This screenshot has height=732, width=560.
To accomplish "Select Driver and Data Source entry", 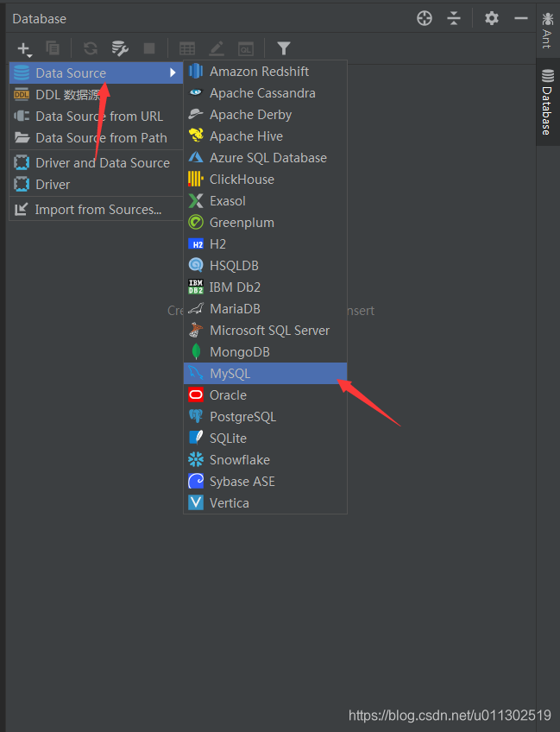I will [96, 163].
